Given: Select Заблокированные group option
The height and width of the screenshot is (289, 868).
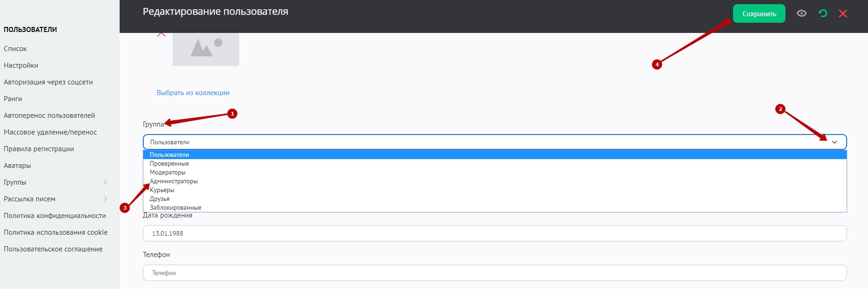Looking at the screenshot, I should [175, 208].
